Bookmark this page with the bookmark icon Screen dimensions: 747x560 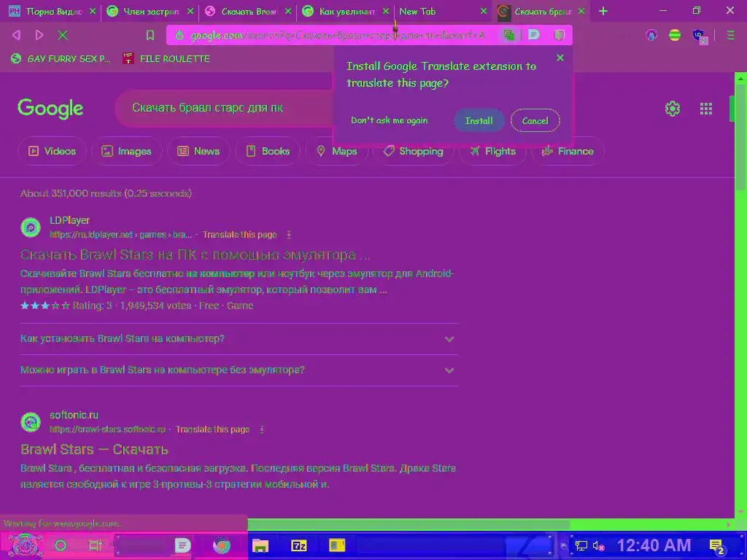(x=150, y=35)
